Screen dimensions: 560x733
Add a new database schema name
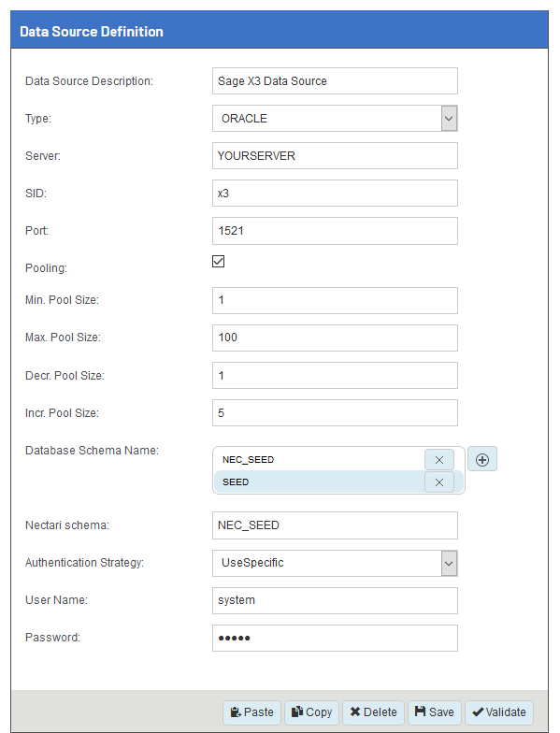(x=482, y=460)
